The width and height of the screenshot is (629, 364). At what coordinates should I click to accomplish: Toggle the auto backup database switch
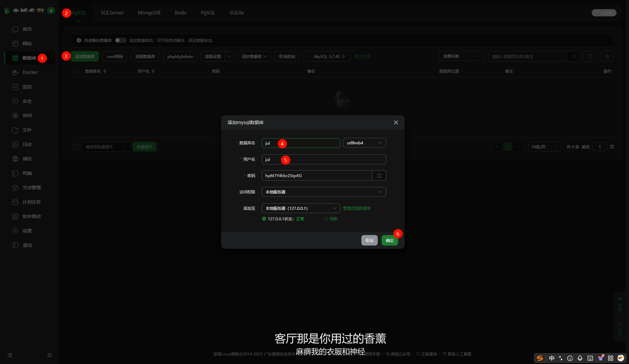tap(120, 40)
